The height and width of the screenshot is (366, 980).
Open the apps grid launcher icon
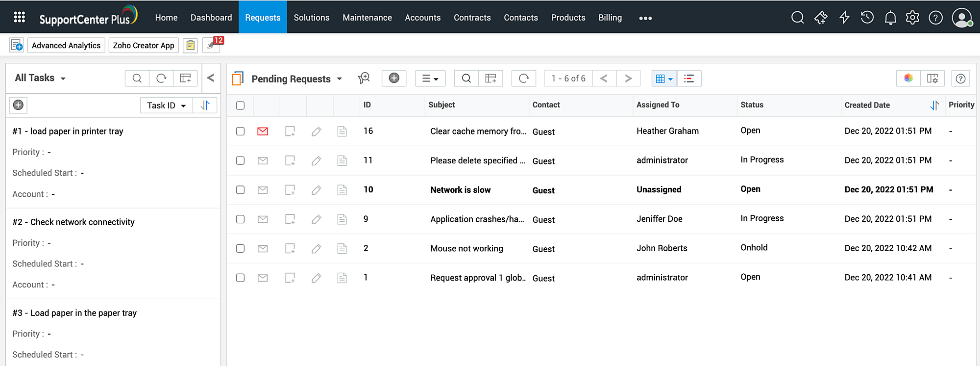20,18
